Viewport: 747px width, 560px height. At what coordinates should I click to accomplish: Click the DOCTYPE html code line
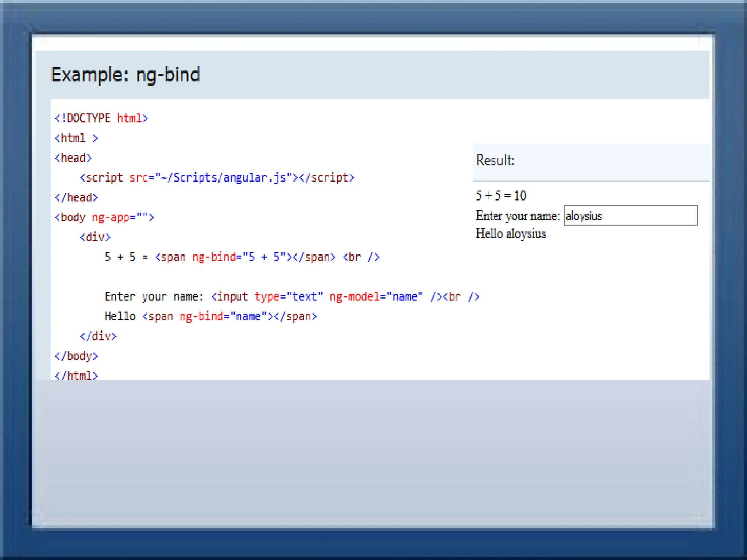point(101,118)
